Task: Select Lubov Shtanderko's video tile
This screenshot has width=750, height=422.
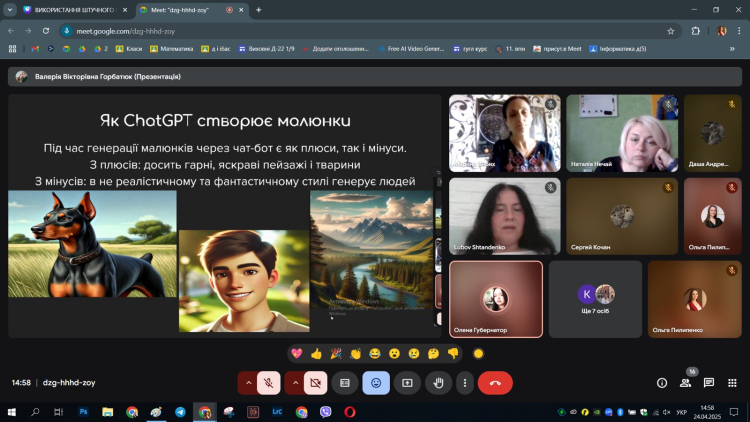Action: click(503, 216)
